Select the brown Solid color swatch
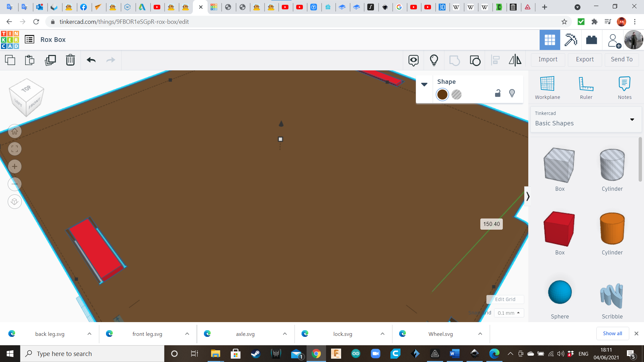The height and width of the screenshot is (362, 644). pyautogui.click(x=442, y=95)
